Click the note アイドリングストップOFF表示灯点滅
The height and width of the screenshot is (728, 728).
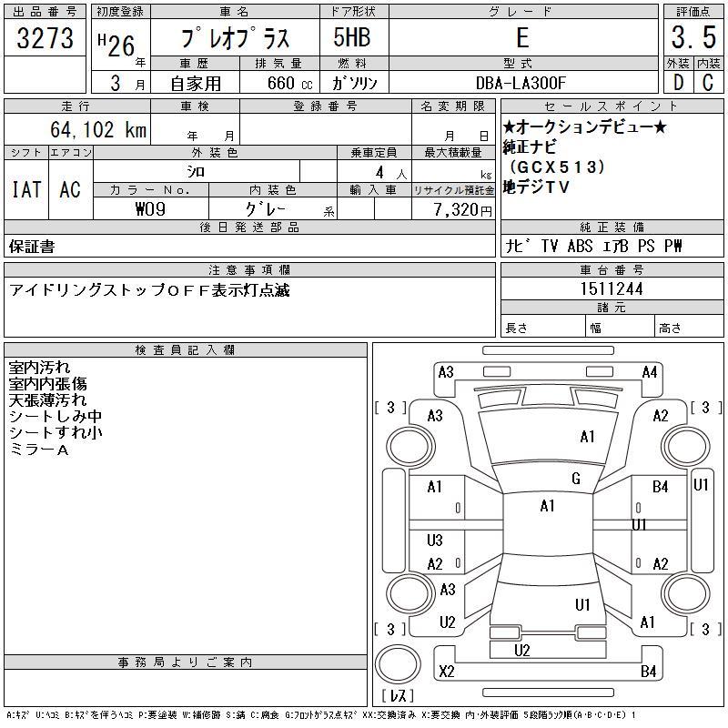[x=149, y=290]
